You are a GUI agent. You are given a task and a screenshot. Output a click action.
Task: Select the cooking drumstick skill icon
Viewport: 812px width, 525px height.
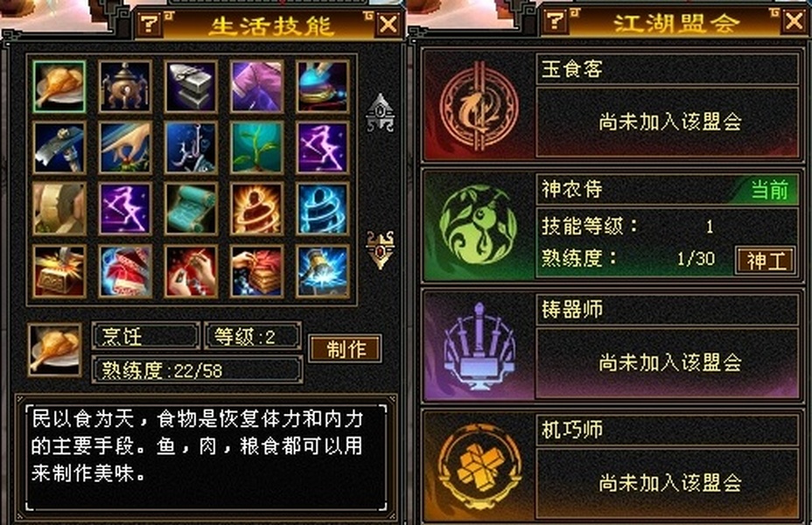59,87
